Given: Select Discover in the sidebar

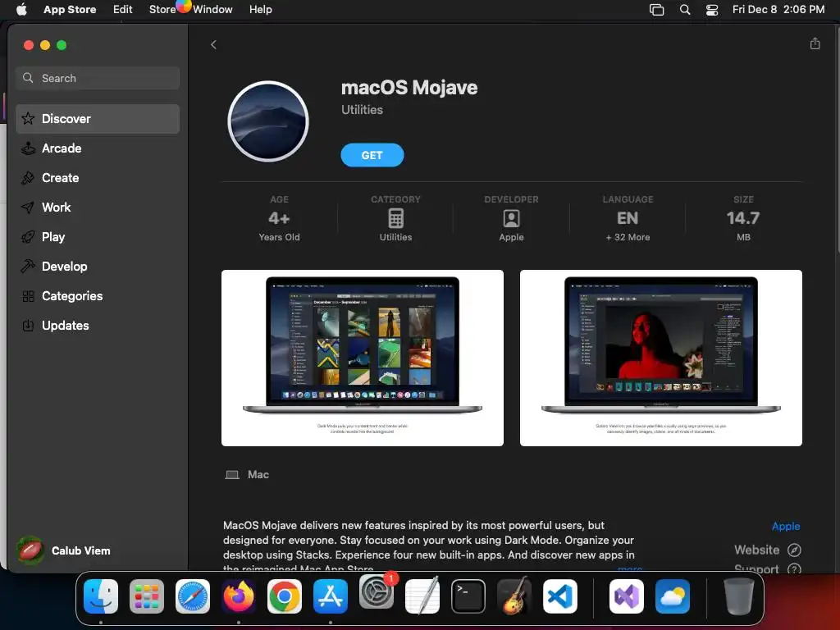Looking at the screenshot, I should coord(98,118).
